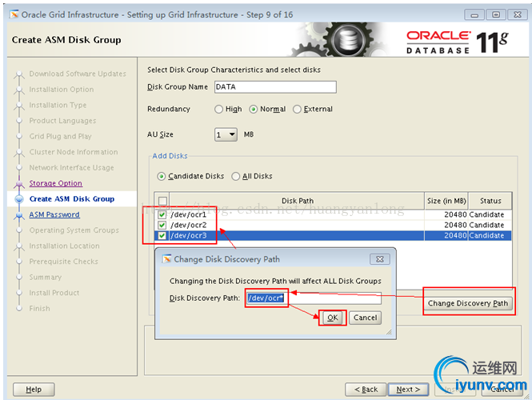
Task: Click the Oracle installer title bar icon
Action: click(14, 14)
